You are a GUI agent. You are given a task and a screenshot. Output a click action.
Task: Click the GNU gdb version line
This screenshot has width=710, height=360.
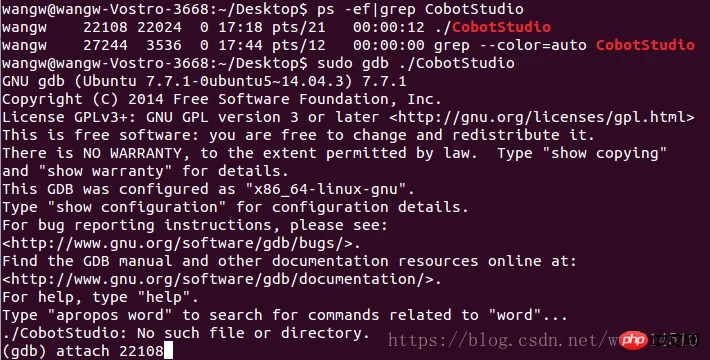coord(204,81)
